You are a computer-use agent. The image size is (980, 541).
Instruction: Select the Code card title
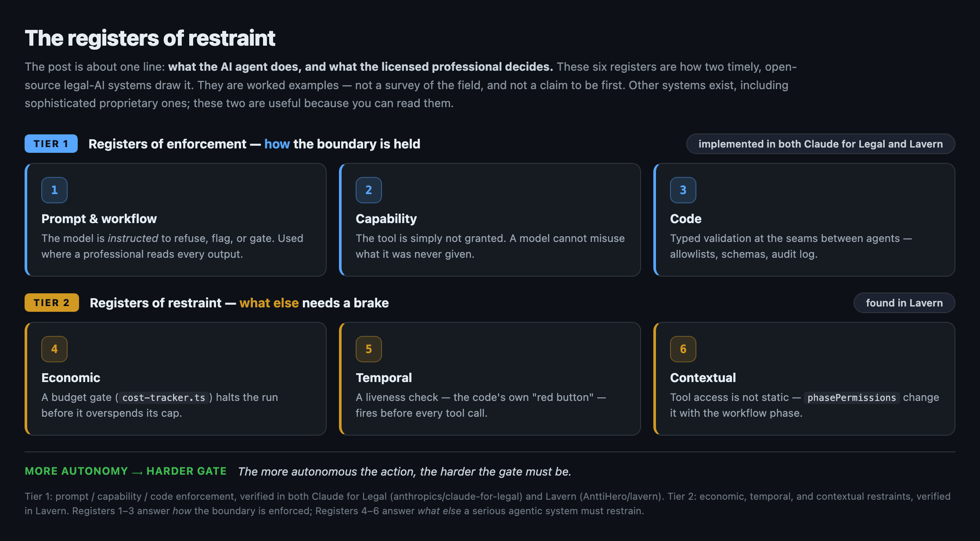686,219
